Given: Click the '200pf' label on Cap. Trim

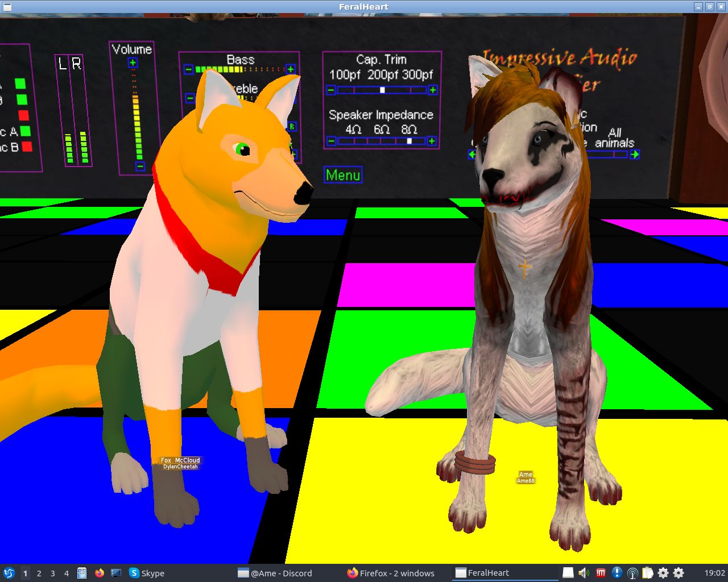Looking at the screenshot, I should pos(383,74).
